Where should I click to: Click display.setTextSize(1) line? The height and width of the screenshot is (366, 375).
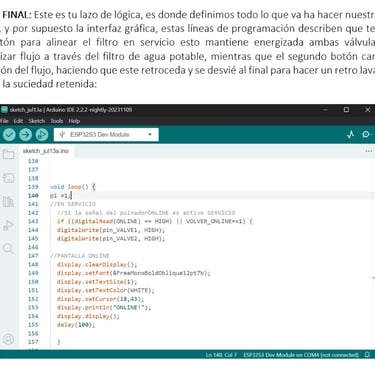click(x=97, y=282)
